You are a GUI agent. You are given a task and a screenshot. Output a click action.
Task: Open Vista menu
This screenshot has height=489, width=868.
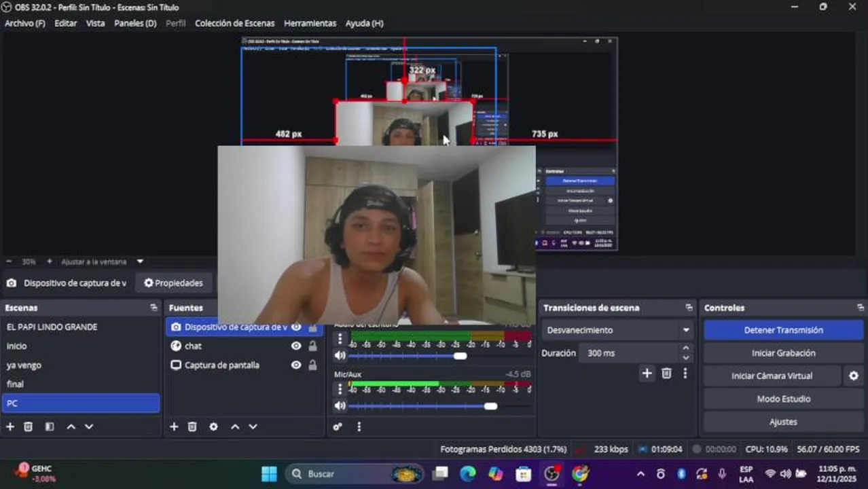click(95, 23)
